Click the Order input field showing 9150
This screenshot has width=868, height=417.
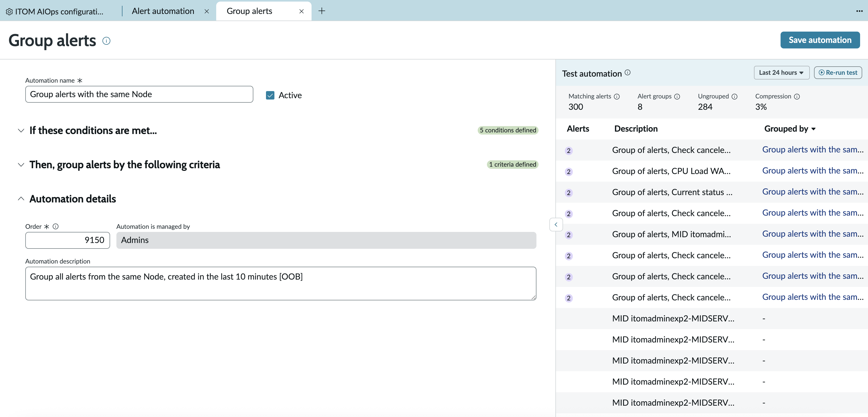(x=67, y=240)
